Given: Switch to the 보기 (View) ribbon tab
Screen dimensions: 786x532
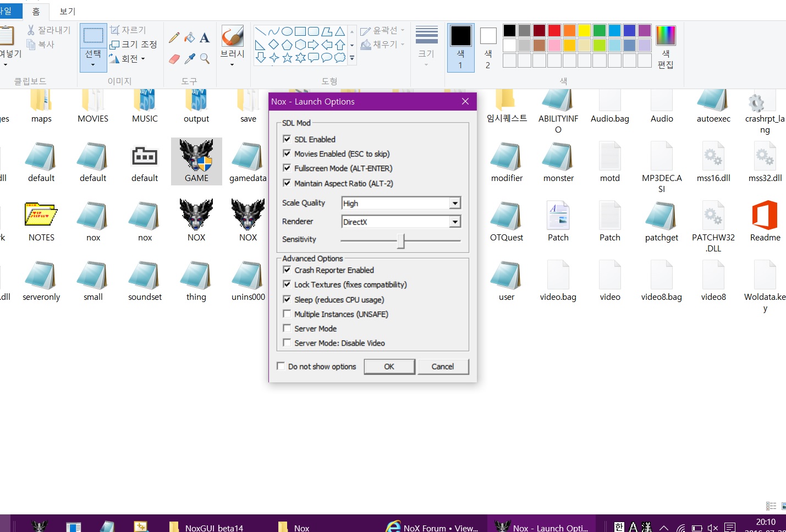Looking at the screenshot, I should point(67,11).
